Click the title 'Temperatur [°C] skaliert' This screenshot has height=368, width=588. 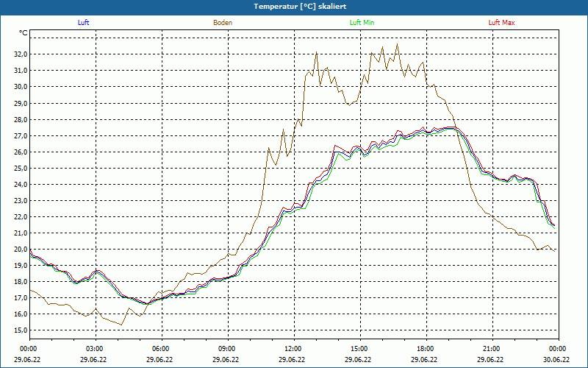[300, 7]
